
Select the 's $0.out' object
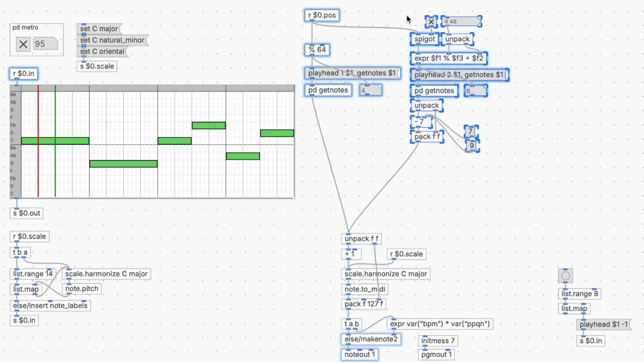coord(27,213)
